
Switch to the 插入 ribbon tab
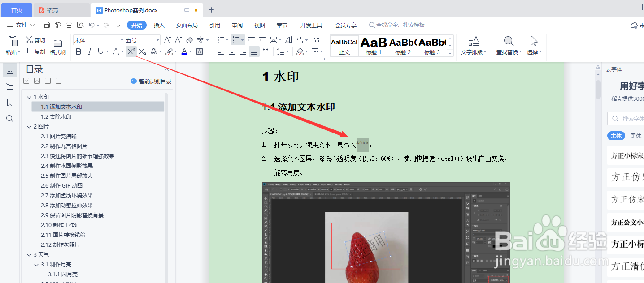pos(159,25)
